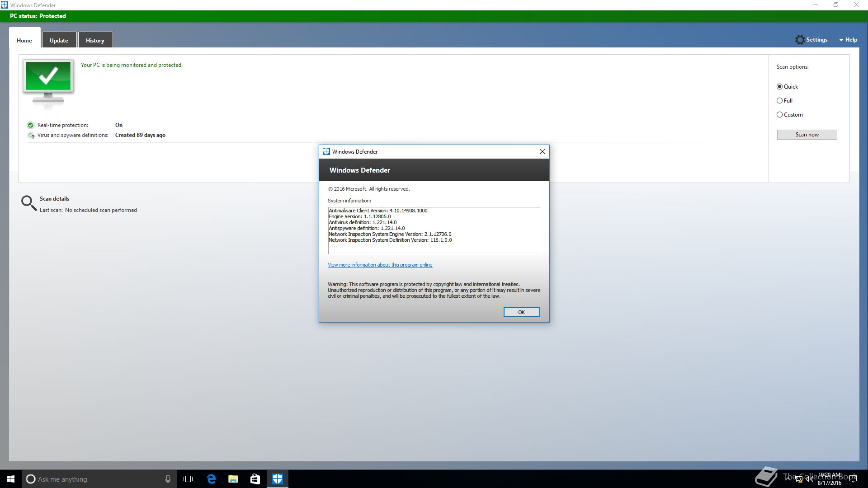Click the Engine Version 1.1.12805.0 line
This screenshot has height=488, width=868.
pos(360,216)
